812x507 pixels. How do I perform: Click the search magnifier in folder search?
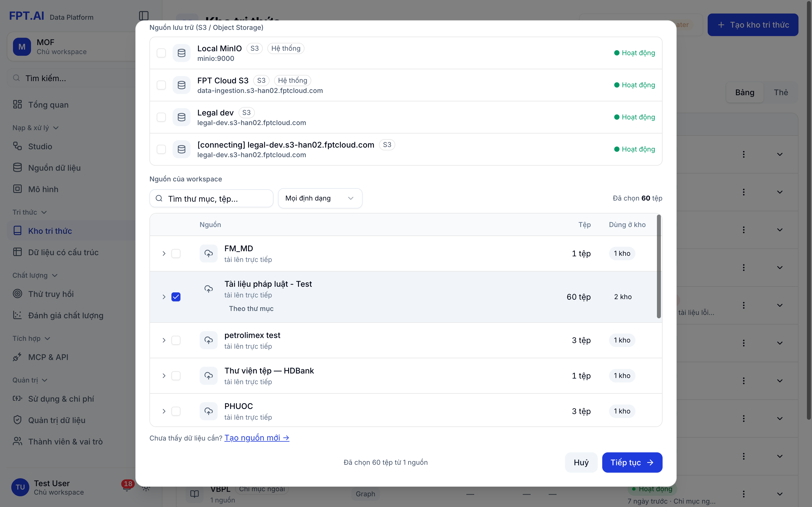coord(159,199)
